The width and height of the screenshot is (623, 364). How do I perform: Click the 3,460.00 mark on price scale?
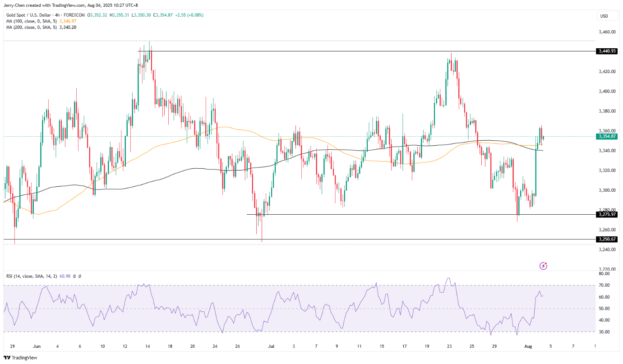pyautogui.click(x=607, y=32)
